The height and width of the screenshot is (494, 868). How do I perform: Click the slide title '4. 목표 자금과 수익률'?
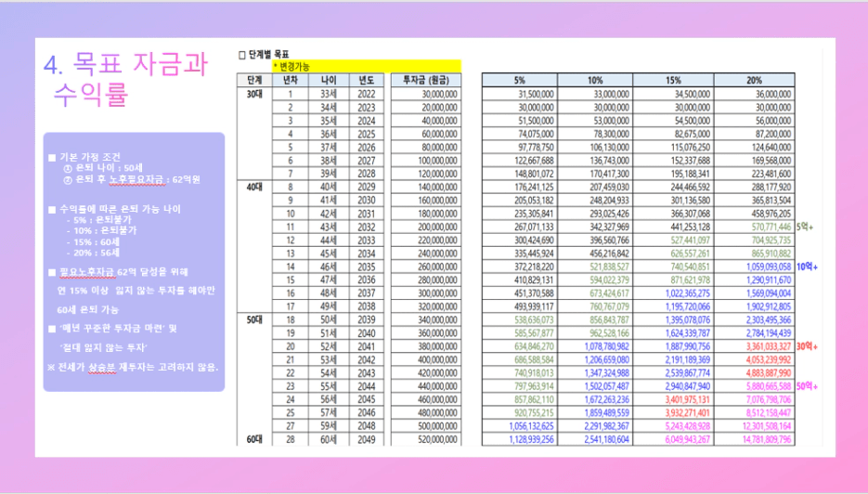[x=125, y=78]
